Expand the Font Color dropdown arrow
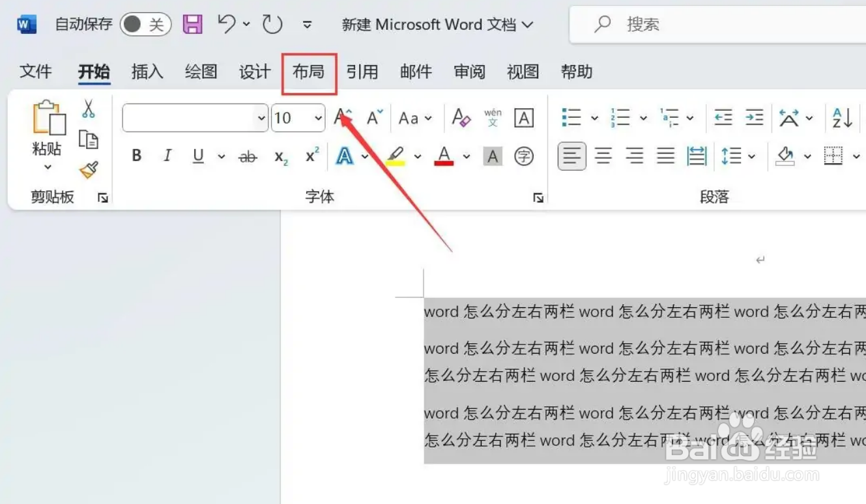Viewport: 866px width, 504px height. (466, 156)
